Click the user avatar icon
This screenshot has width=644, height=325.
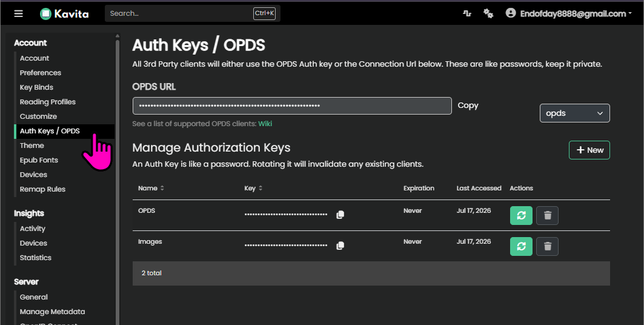pos(511,13)
